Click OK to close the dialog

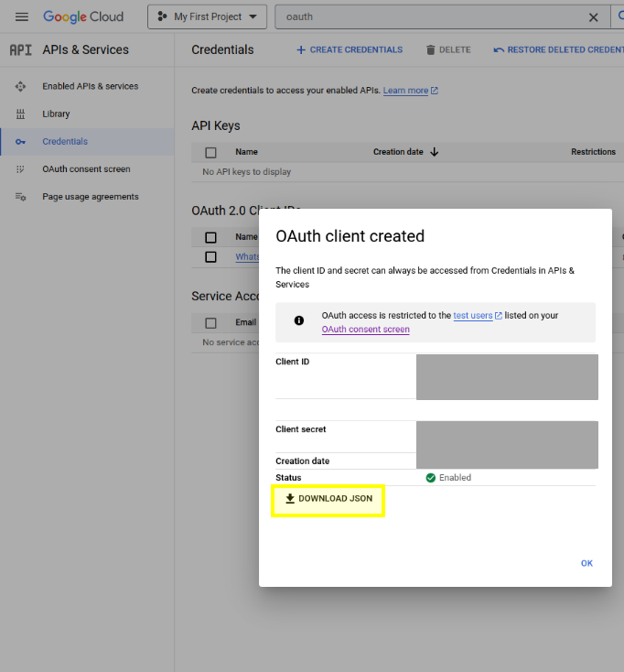pos(586,563)
